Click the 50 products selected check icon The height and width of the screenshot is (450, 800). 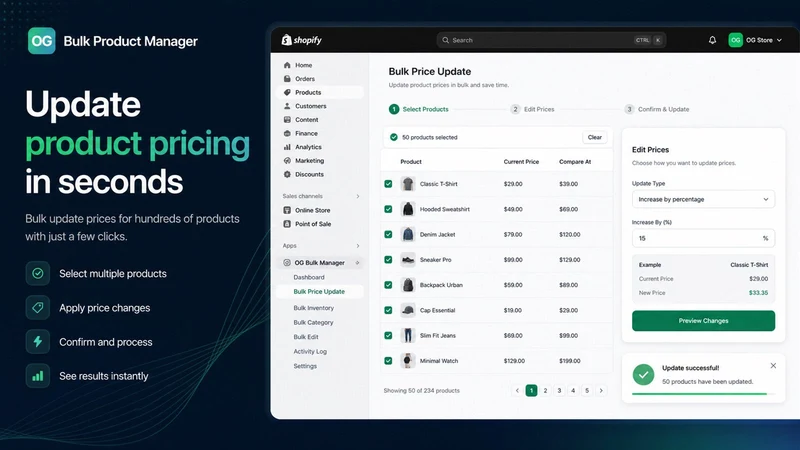coord(393,137)
